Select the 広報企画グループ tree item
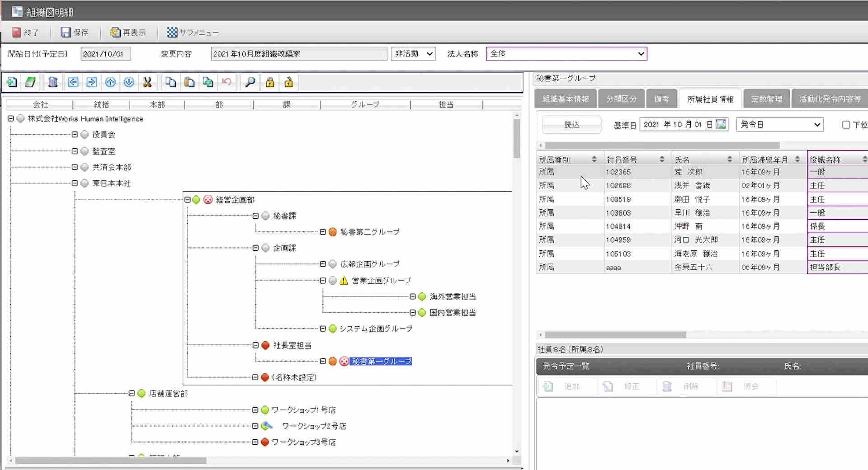 pyautogui.click(x=370, y=264)
